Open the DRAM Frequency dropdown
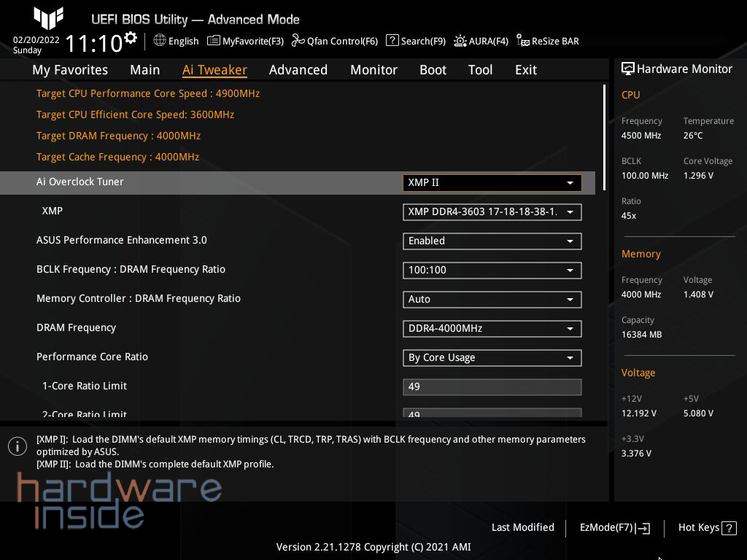Viewport: 747px width, 560px height. (x=492, y=329)
